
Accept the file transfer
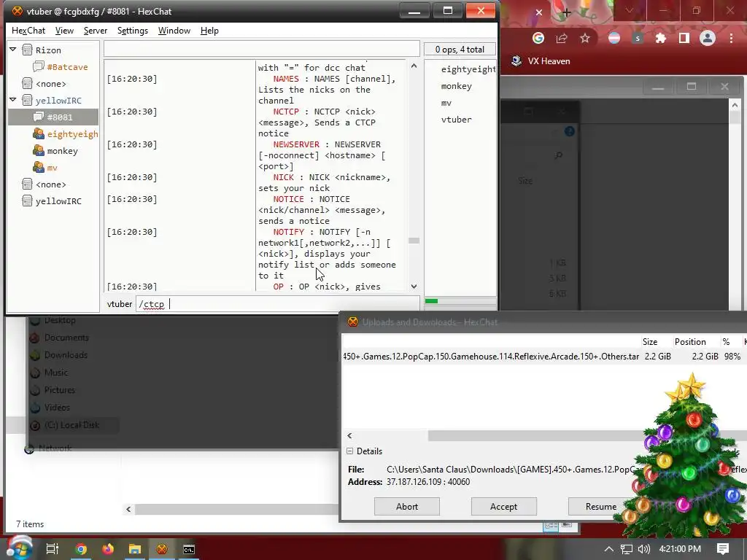click(x=503, y=507)
